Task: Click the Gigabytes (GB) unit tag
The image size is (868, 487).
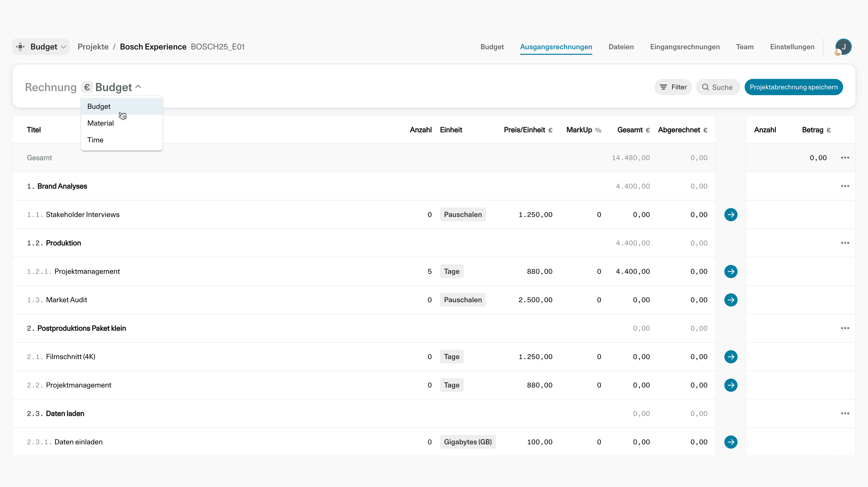Action: coord(468,442)
